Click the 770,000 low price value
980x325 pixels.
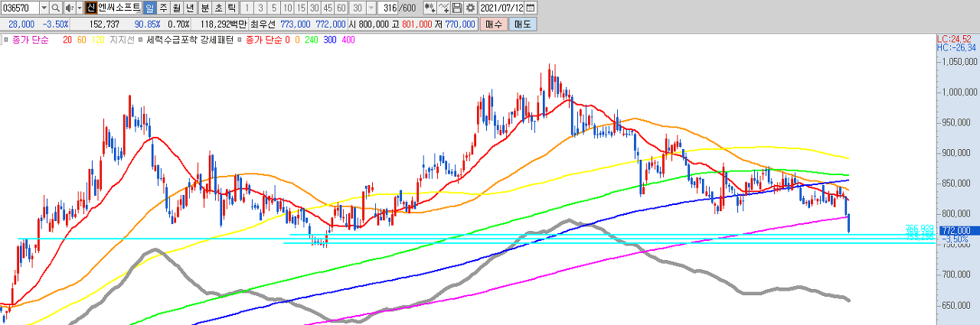click(461, 24)
